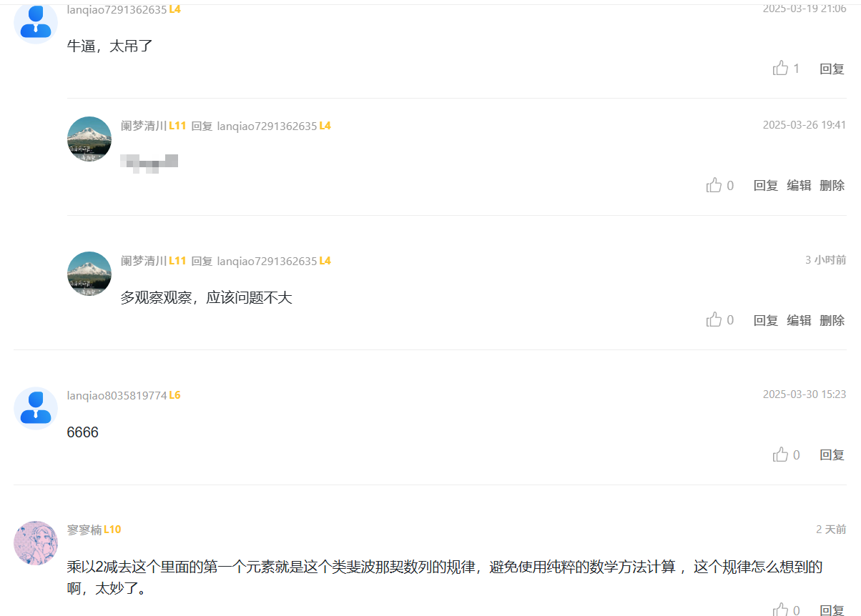The width and height of the screenshot is (861, 616).
Task: Open 寥寥楠 username link
Action: click(84, 530)
